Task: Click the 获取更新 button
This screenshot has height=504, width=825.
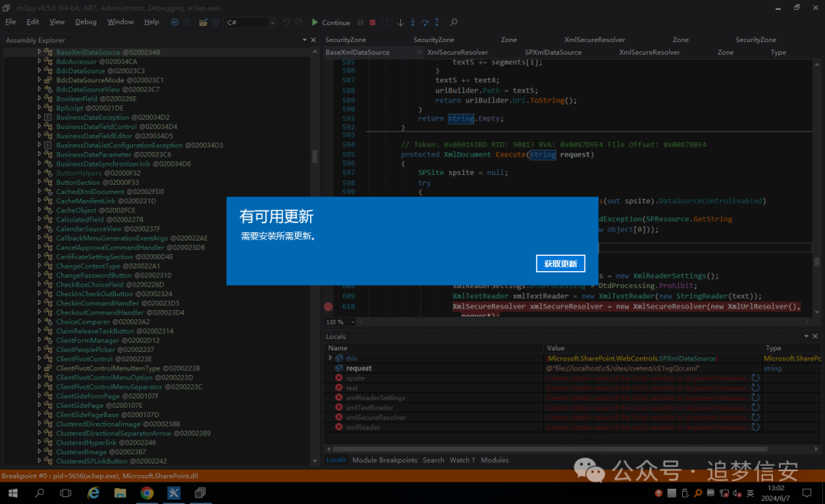Action: coord(561,263)
